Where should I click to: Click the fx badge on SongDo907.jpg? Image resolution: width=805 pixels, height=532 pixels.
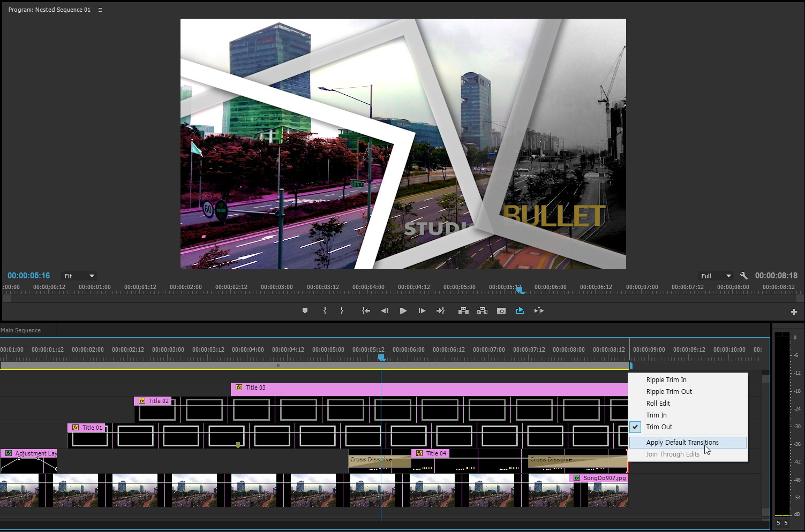pos(576,478)
